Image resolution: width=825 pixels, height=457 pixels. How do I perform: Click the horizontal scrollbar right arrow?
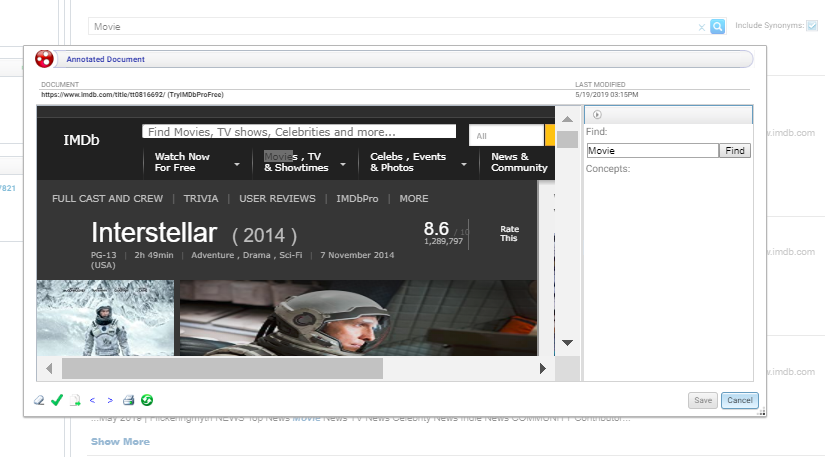[543, 369]
